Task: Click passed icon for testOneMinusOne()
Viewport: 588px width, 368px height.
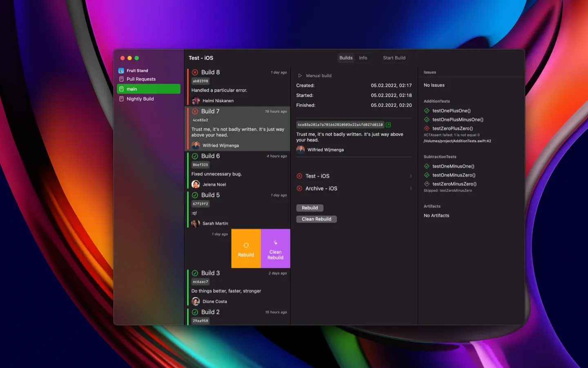Action: point(427,166)
